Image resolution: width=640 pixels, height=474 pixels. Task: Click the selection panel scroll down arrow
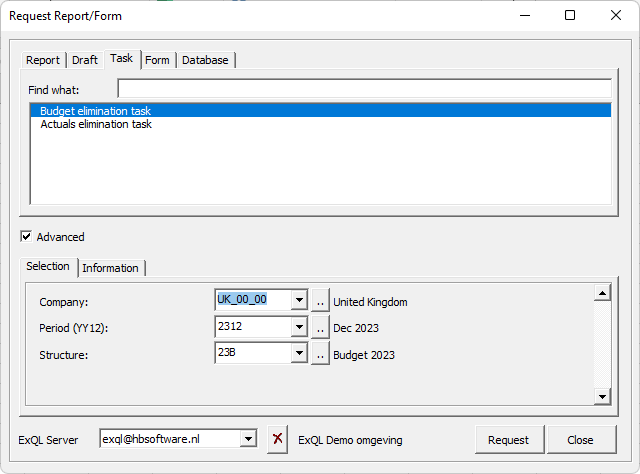602,396
